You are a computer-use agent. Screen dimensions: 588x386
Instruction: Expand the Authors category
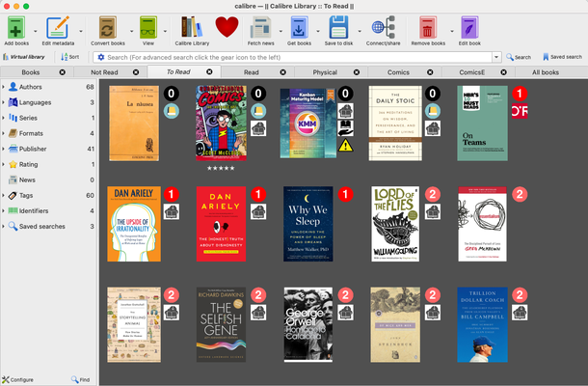click(4, 87)
